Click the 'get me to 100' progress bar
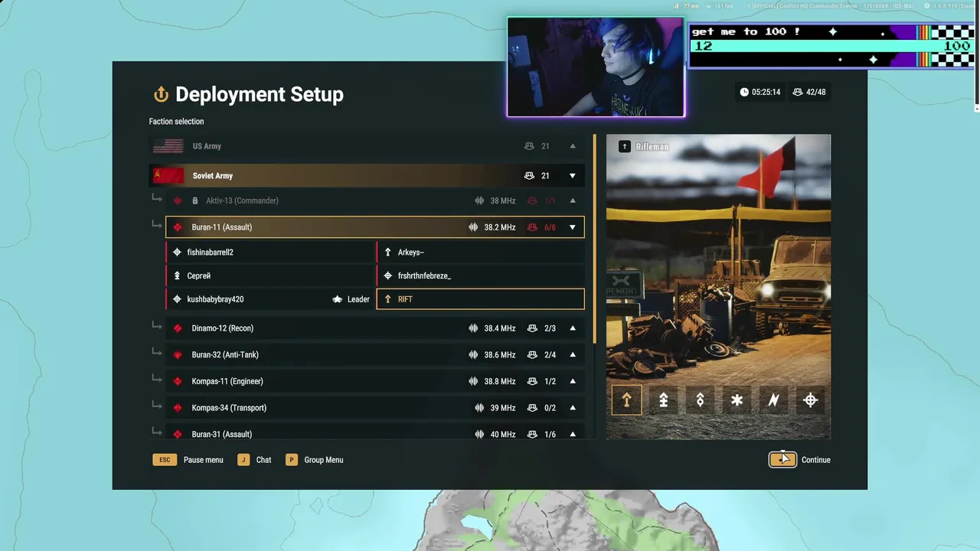The image size is (980, 551). coord(831,46)
